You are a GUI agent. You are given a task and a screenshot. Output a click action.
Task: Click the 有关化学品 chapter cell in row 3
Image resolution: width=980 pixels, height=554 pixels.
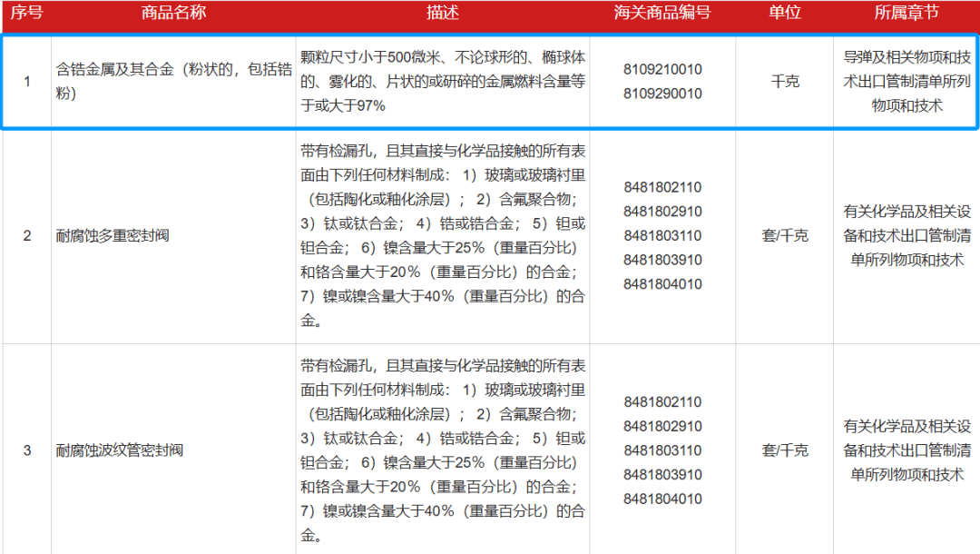(906, 450)
